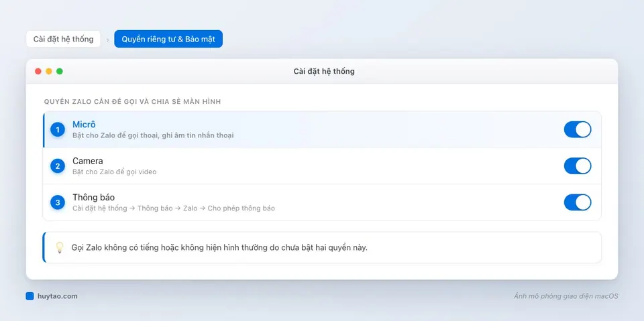This screenshot has width=644, height=321.
Task: Select the Quyền riêng tư & Bảo mật breadcrumb
Action: [x=168, y=39]
